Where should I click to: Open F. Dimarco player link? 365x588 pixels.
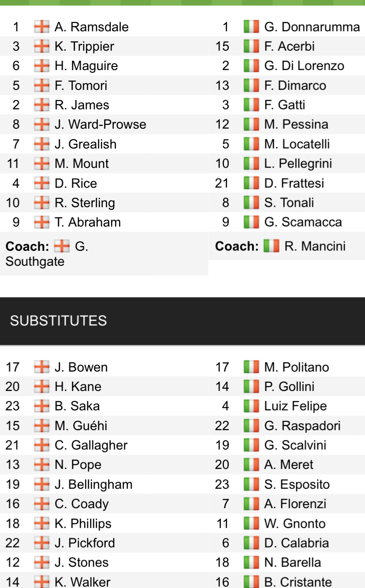(x=295, y=86)
